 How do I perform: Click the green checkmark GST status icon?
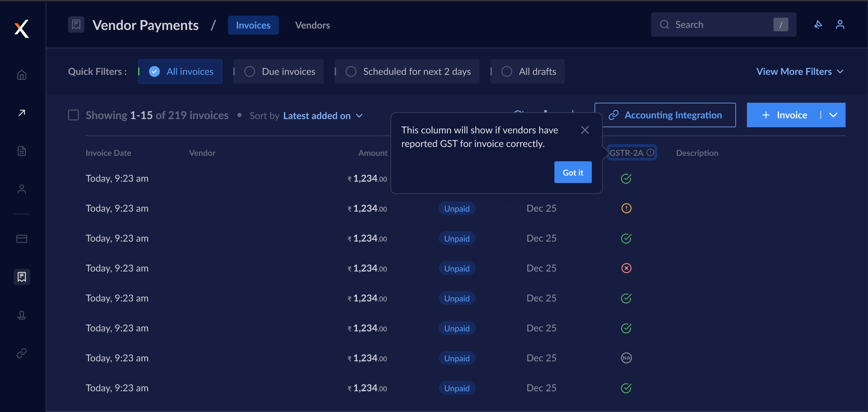coord(626,178)
